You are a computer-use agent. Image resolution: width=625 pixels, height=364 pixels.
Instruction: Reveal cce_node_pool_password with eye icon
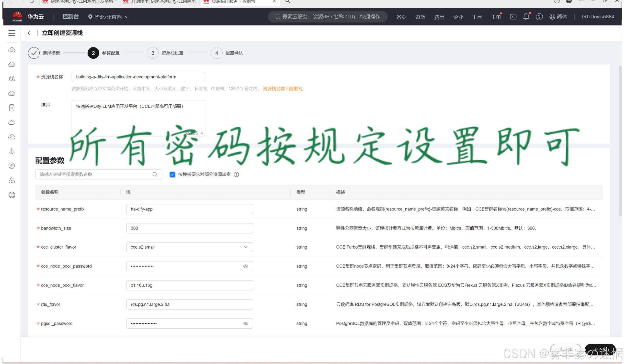(x=246, y=266)
